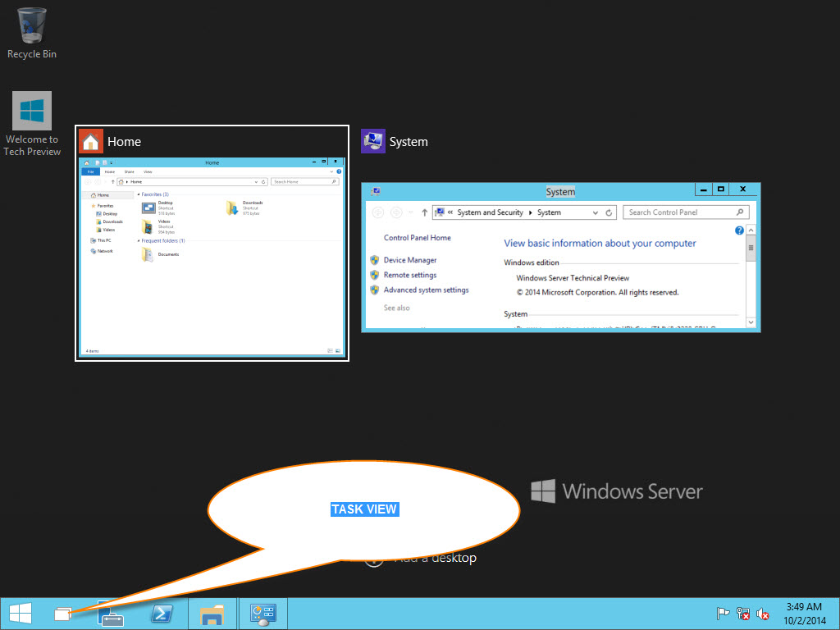Open the Recycle Bin desktop icon

pos(32,33)
